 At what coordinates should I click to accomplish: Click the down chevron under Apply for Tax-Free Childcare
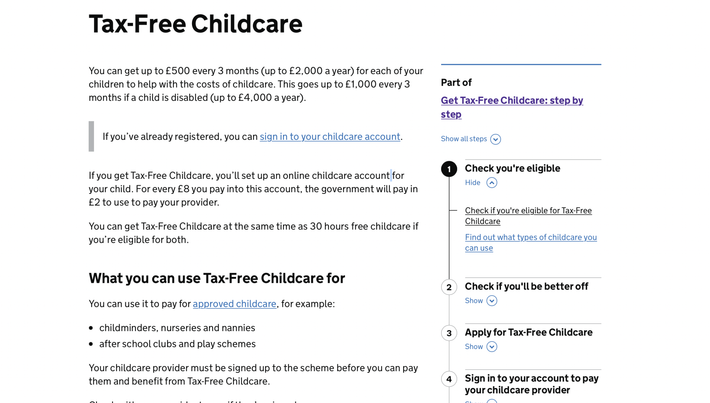click(x=492, y=347)
